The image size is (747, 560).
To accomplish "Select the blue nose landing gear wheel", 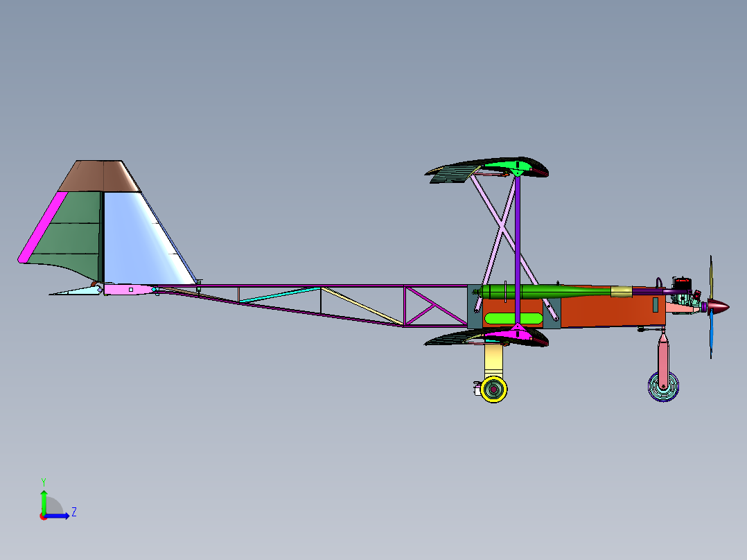I will tap(663, 387).
